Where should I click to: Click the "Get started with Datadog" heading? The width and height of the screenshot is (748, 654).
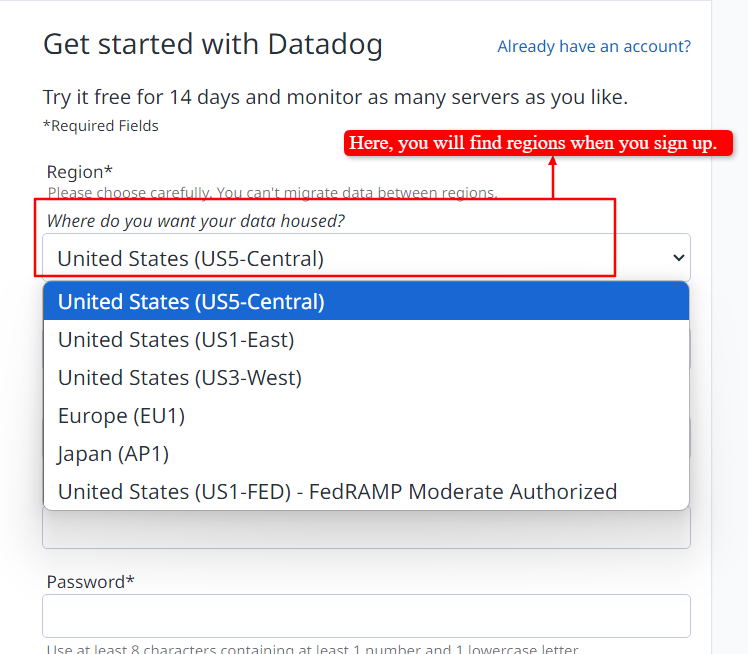(x=213, y=45)
